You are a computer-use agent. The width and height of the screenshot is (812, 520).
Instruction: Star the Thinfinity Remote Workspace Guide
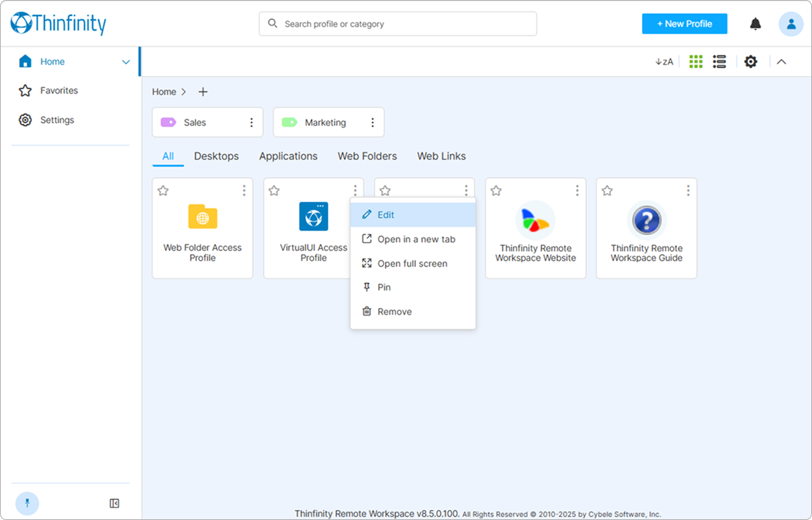pyautogui.click(x=608, y=190)
